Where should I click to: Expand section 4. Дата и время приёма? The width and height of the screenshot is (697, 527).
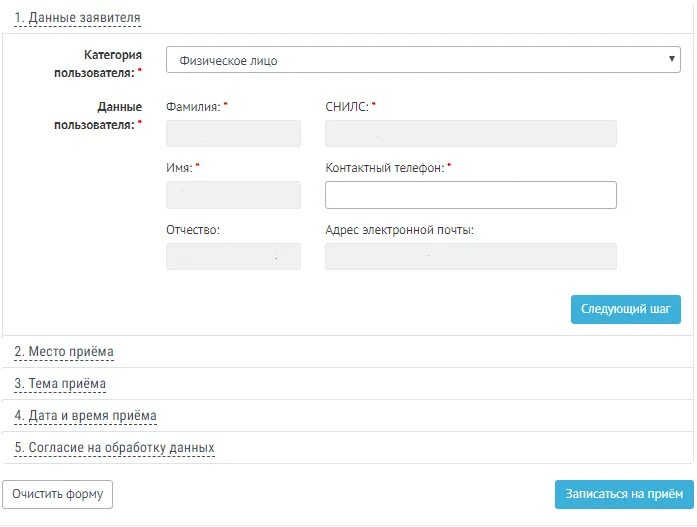(x=85, y=415)
